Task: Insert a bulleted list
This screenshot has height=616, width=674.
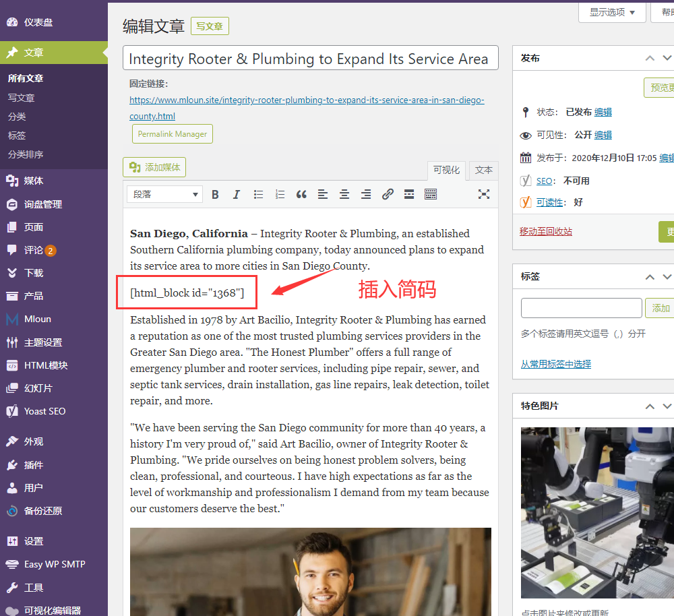Action: 258,195
